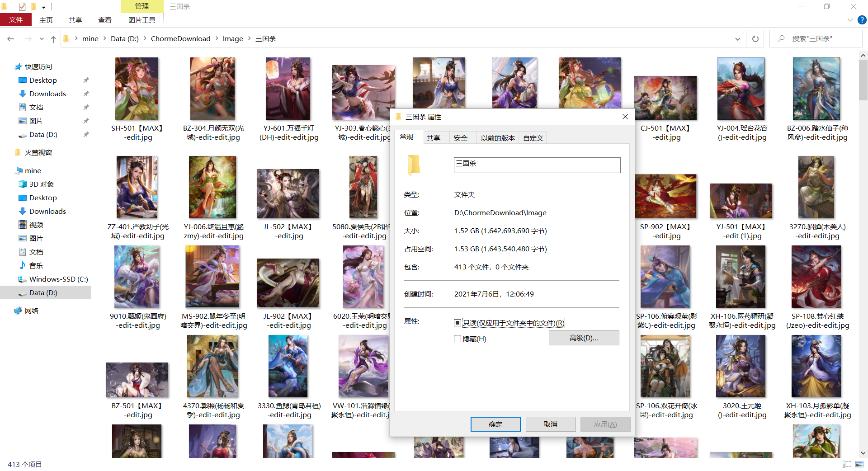Switch to 主页 ribbon tab
868x471 pixels.
(x=46, y=20)
